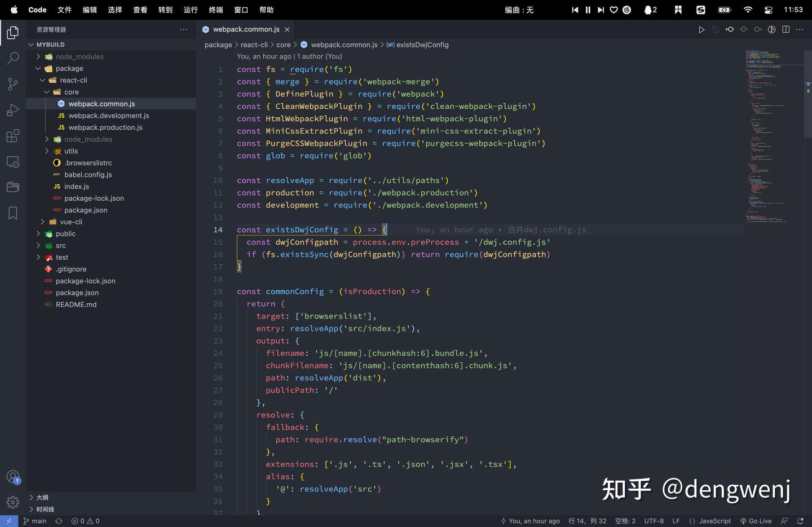Screen dimensions: 812x527
Task: Split the editor using the split icon
Action: [x=785, y=29]
